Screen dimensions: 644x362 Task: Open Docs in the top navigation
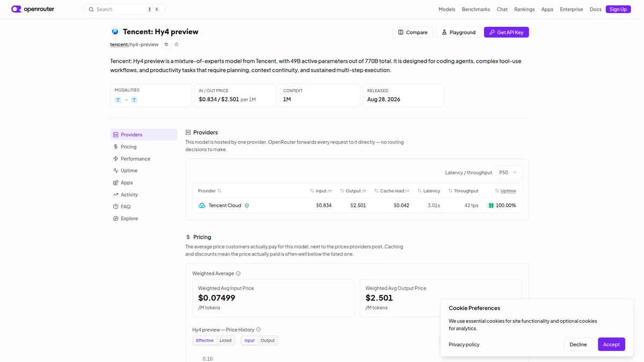pyautogui.click(x=596, y=9)
